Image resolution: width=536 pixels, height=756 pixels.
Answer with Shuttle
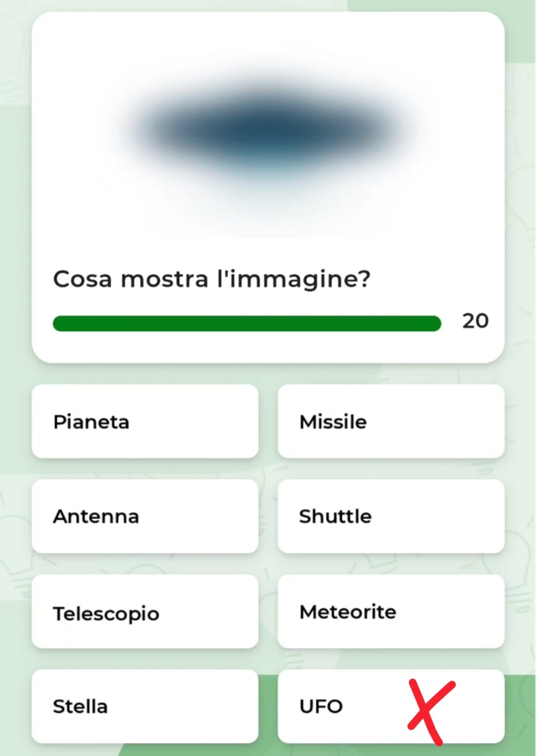(x=391, y=516)
